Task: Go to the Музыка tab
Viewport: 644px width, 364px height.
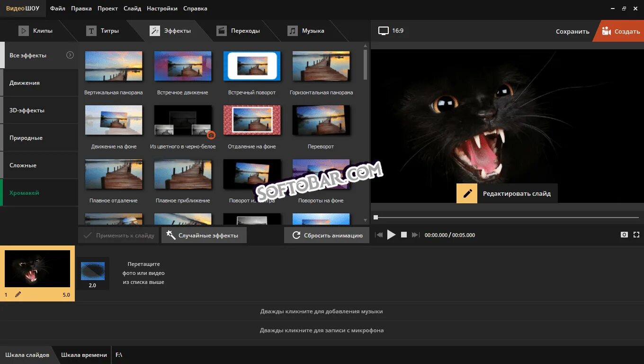Action: point(306,31)
